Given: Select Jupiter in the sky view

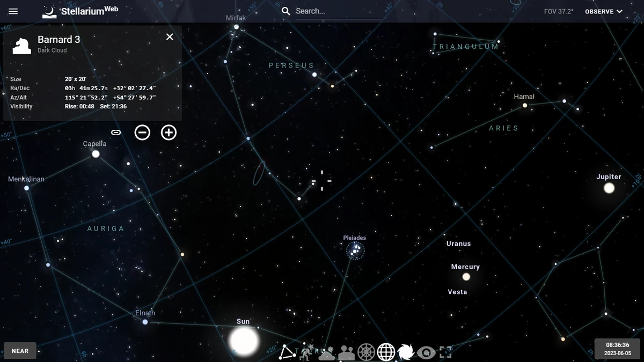Looking at the screenshot, I should [x=609, y=188].
